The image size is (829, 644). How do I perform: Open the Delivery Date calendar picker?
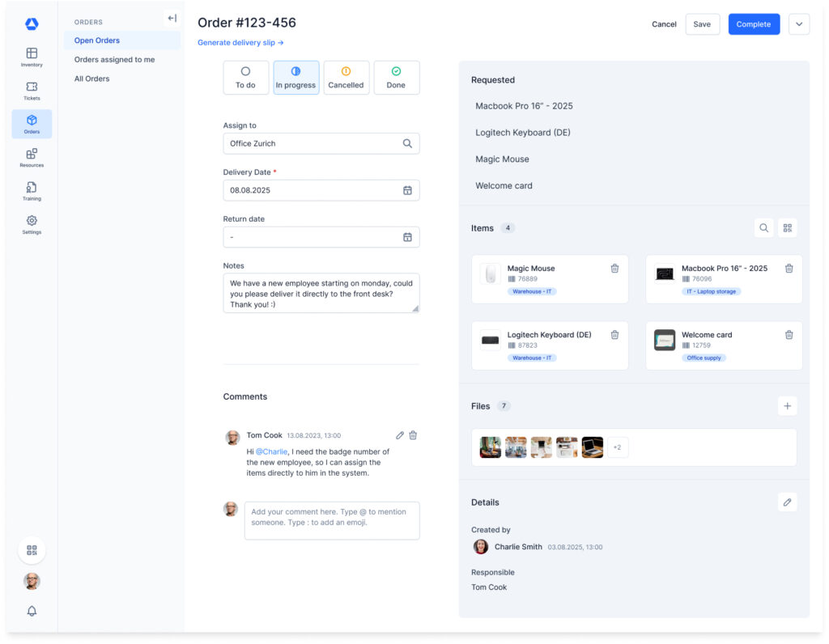tap(407, 190)
